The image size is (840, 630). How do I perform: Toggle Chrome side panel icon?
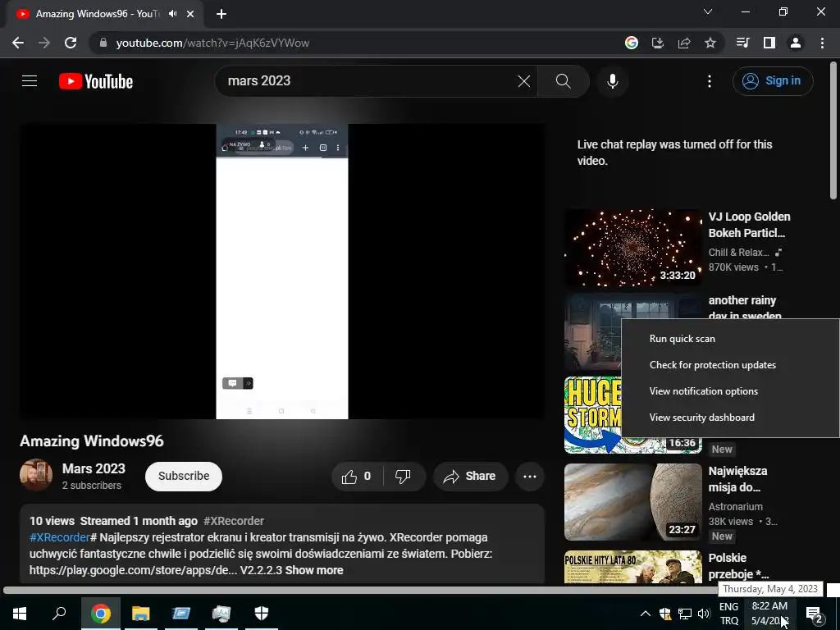[x=769, y=43]
